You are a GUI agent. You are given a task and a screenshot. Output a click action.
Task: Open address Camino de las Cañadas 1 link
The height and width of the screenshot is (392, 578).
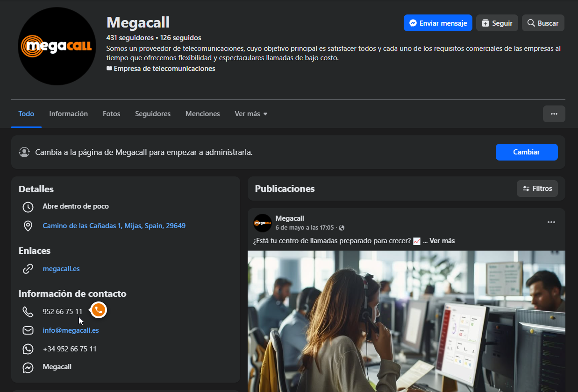[114, 226]
